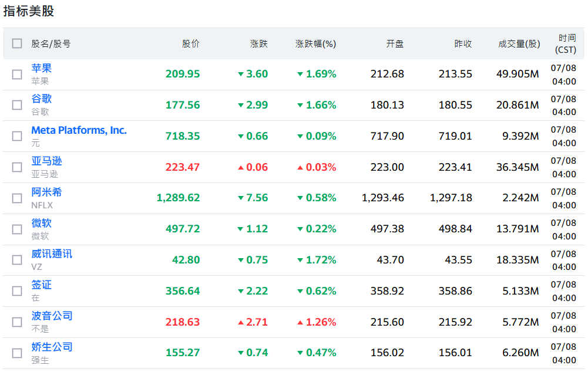Open the Meta Platforms, Inc. link
This screenshot has height=372, width=588.
point(79,130)
